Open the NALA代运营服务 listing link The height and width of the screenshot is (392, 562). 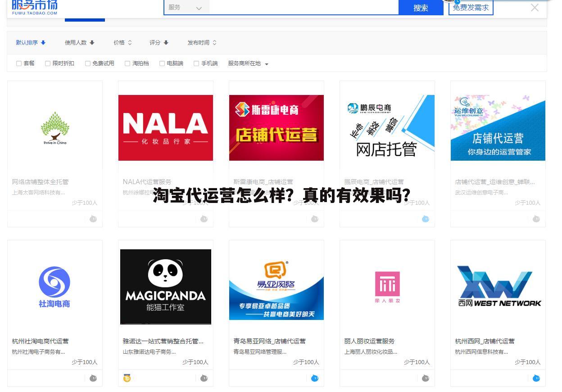click(x=147, y=182)
